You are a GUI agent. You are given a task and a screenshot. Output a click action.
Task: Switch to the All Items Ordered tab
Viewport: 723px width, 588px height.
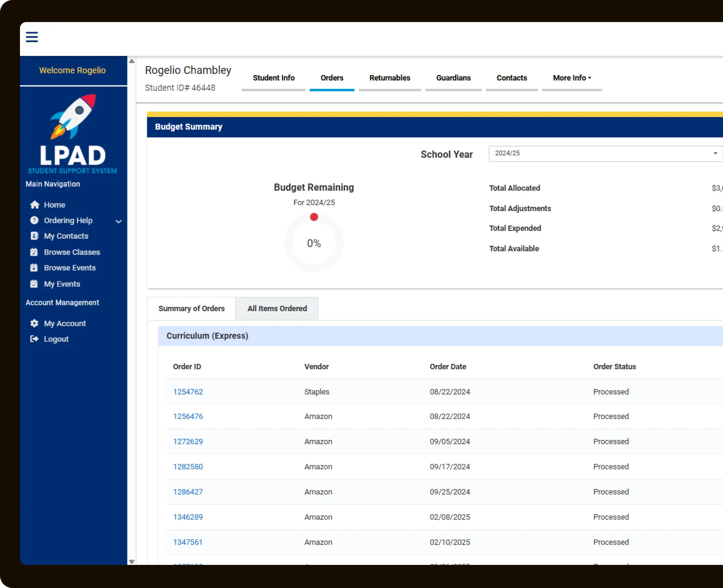[x=277, y=308]
